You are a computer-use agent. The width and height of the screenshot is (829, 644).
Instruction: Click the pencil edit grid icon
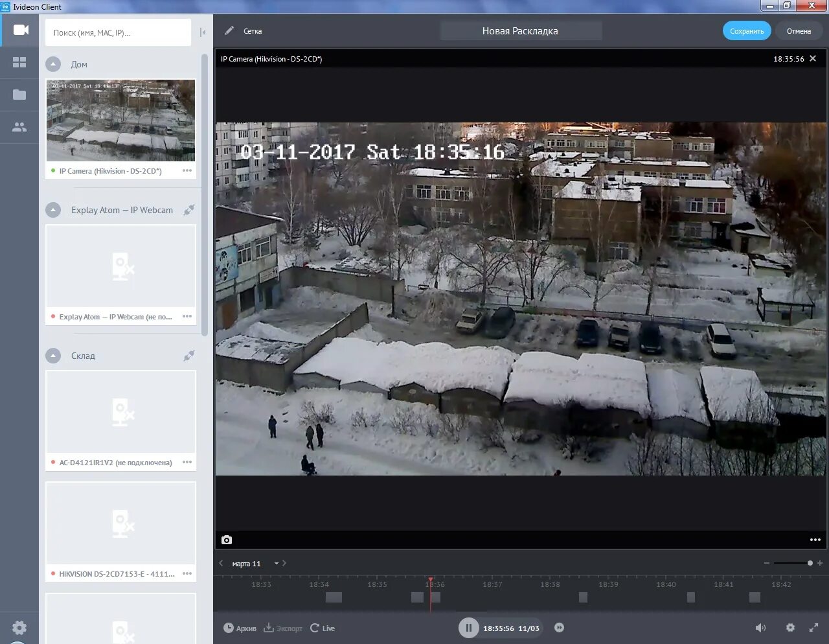point(229,31)
